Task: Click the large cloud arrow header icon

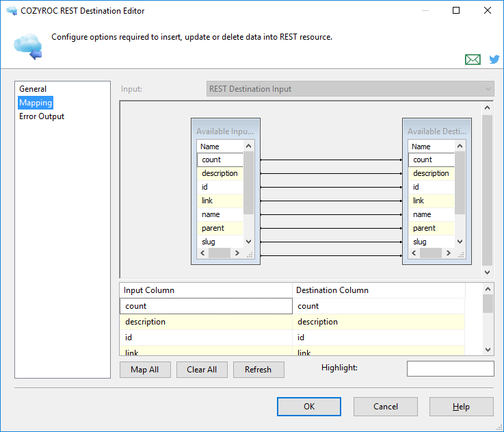Action: [x=28, y=46]
